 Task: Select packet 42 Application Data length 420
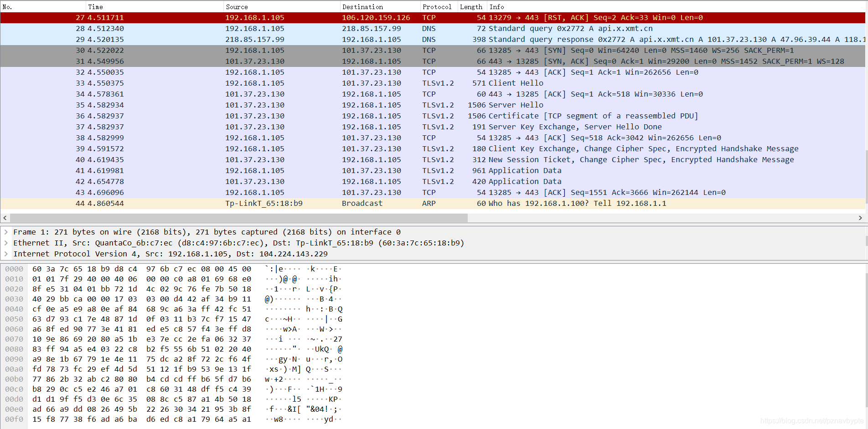click(433, 182)
